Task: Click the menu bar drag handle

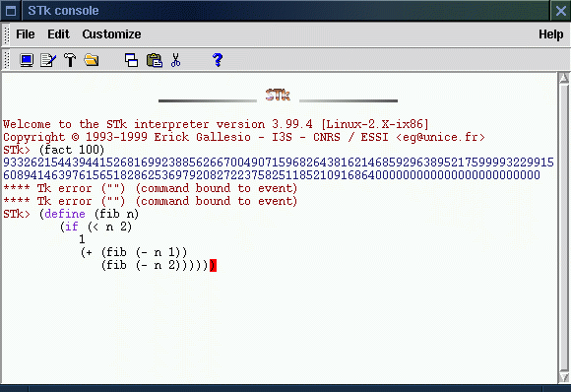Action: pos(6,35)
